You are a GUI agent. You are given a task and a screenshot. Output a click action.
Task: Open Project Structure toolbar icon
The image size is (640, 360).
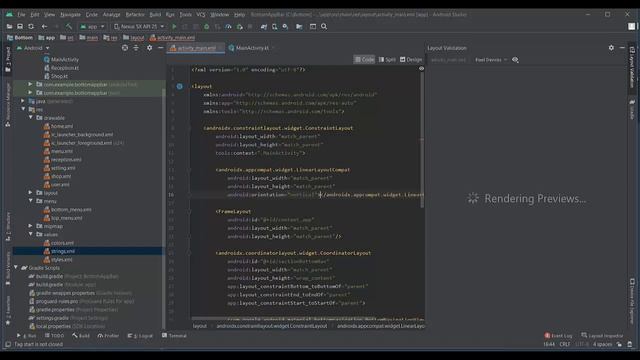[299, 27]
